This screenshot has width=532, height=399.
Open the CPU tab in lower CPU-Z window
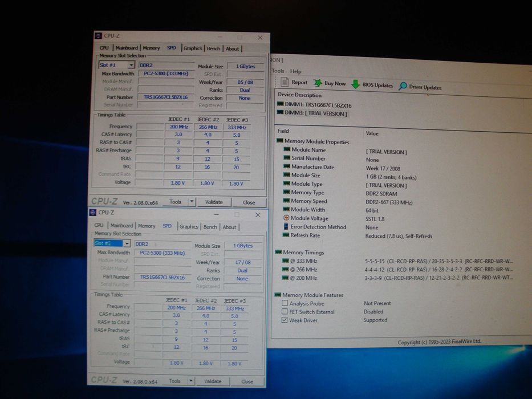(x=99, y=225)
